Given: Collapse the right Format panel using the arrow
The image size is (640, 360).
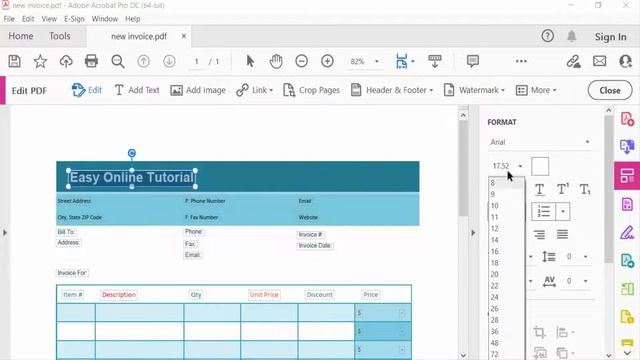Looking at the screenshot, I should (x=473, y=233).
